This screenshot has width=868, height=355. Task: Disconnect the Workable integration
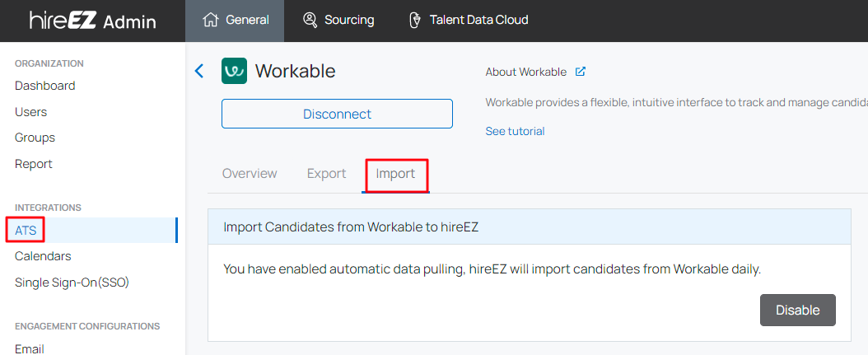tap(337, 114)
